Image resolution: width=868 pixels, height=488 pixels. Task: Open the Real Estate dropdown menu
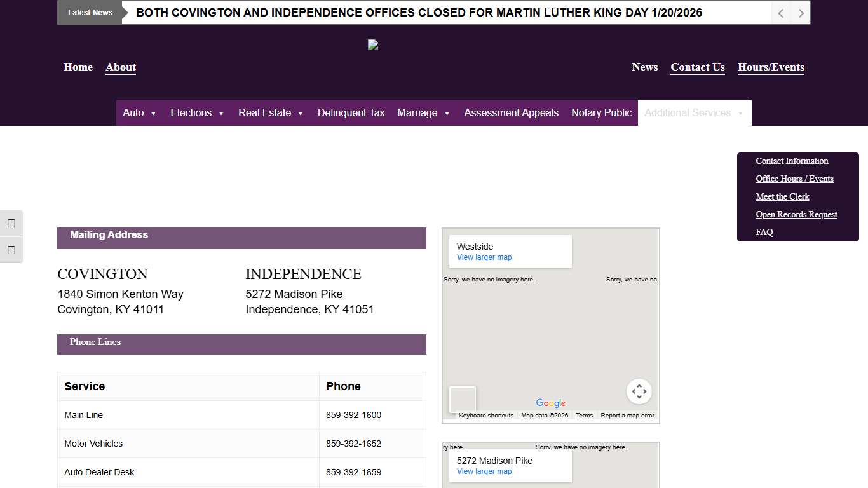tap(271, 113)
